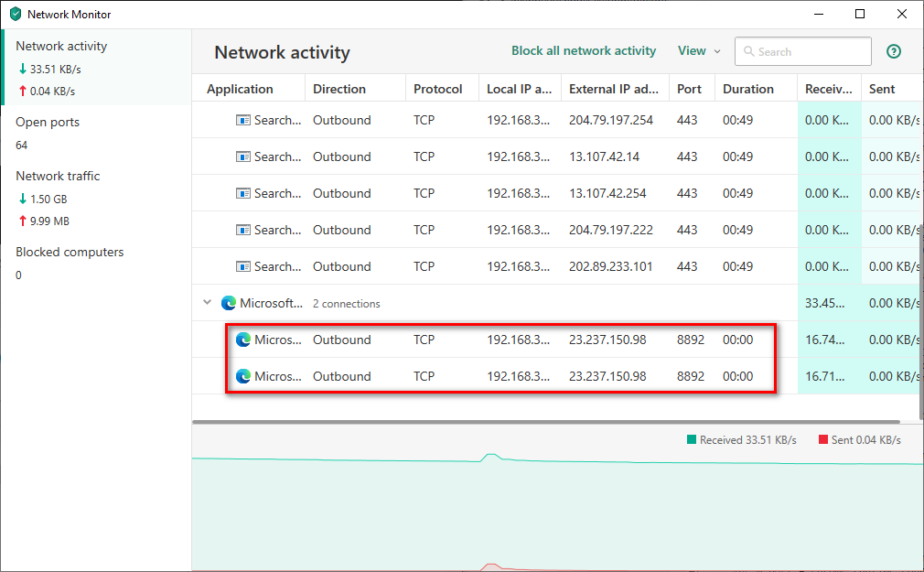Click Block all network activity link
The height and width of the screenshot is (572, 924).
584,51
